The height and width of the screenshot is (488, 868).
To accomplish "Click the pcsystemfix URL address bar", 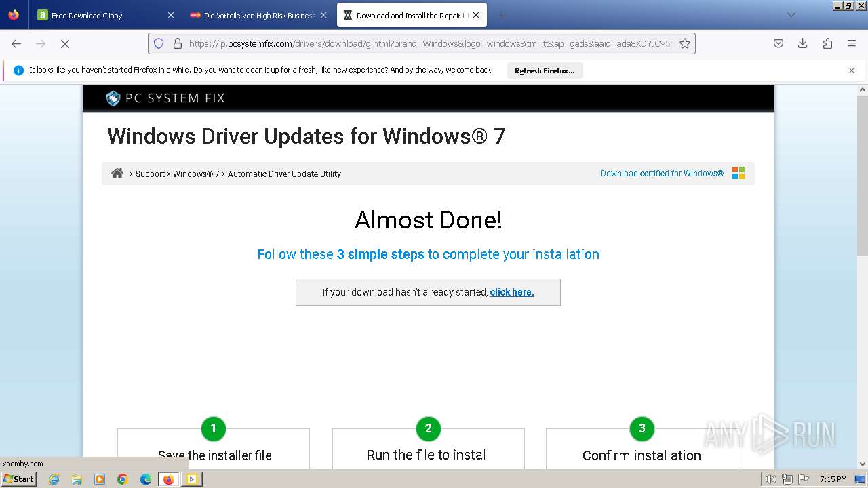I will coord(431,43).
